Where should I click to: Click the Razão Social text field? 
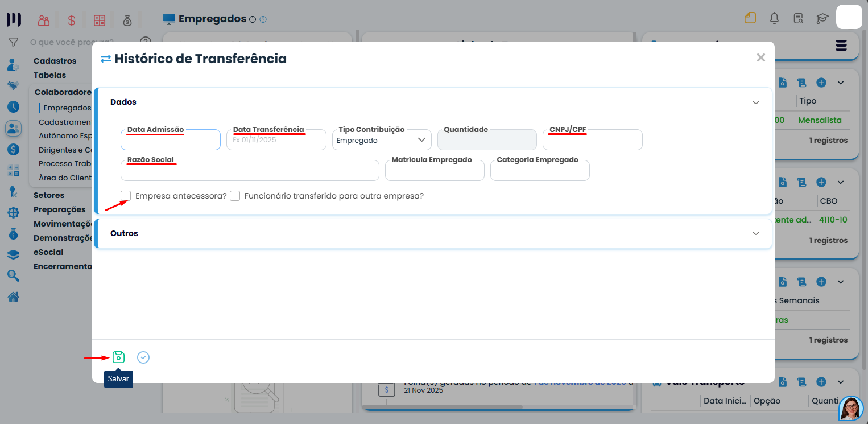pos(250,171)
